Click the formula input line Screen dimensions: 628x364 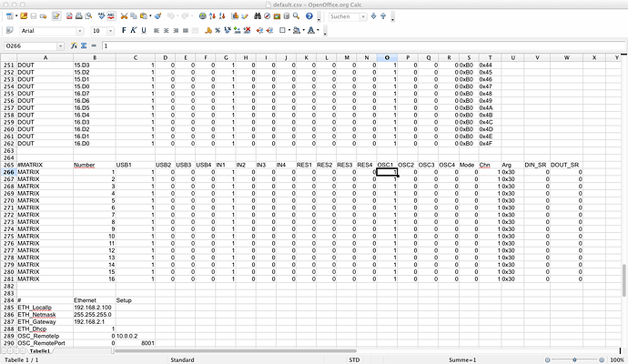[x=362, y=46]
